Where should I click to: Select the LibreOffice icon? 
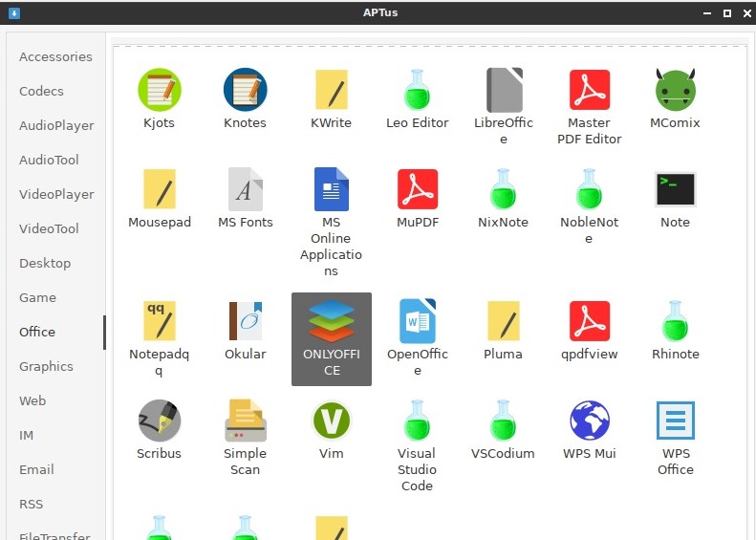(x=504, y=90)
